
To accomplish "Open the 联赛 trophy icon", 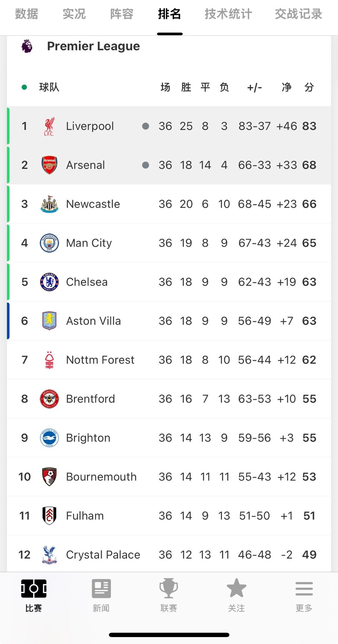I will (x=169, y=588).
